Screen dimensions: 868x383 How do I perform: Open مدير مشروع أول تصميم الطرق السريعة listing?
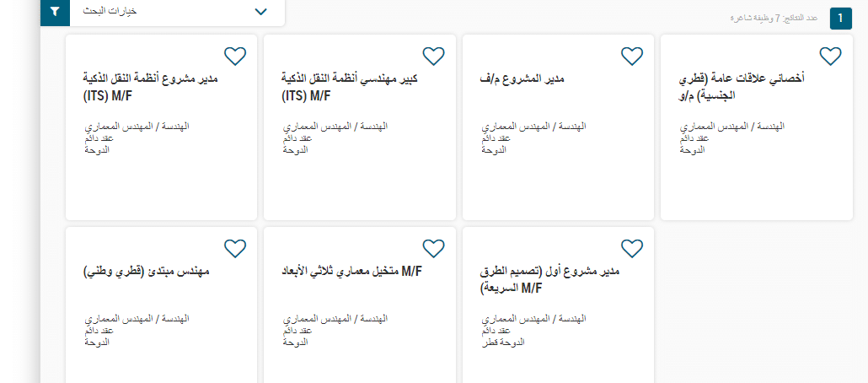coord(549,280)
